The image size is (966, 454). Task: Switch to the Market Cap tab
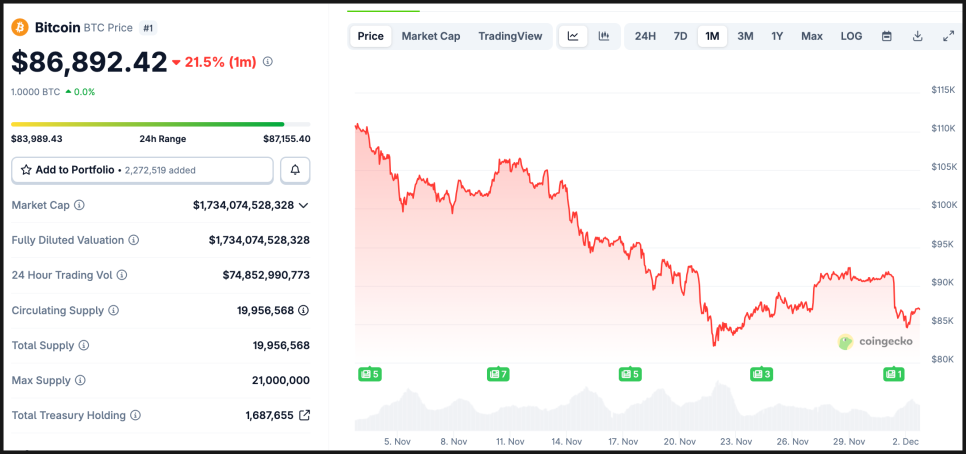coord(431,36)
